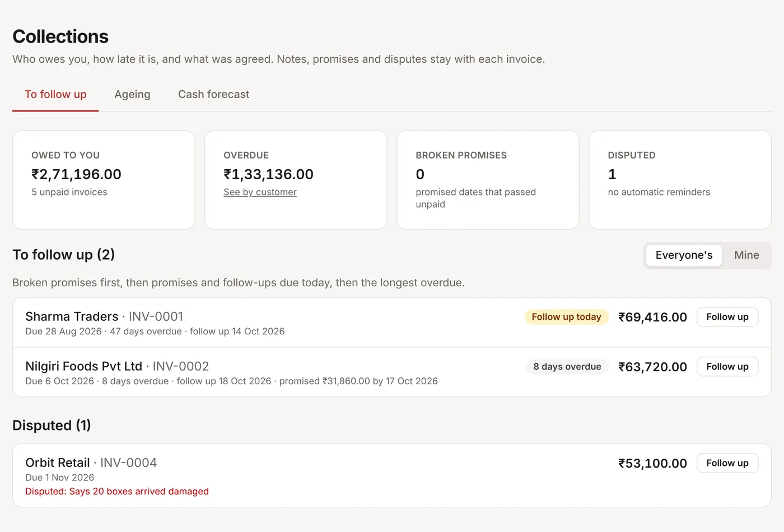784x532 pixels.
Task: Click the Follow up today badge
Action: tap(566, 317)
